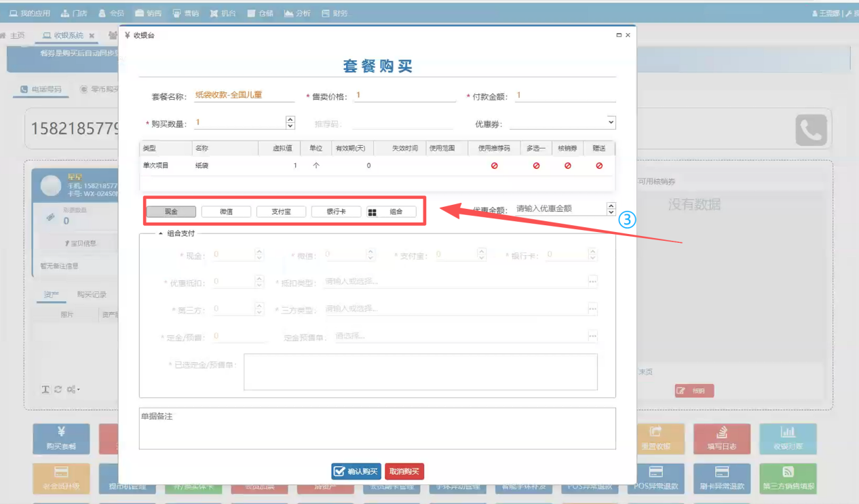Viewport: 859px width, 504px height.
Task: Open the 刷卡异常退款 tile
Action: [722, 478]
